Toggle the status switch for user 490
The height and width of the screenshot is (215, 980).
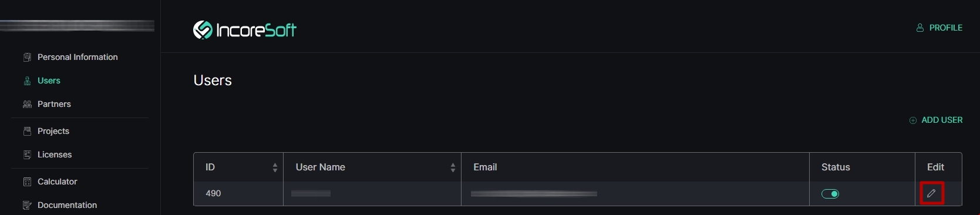(x=830, y=194)
